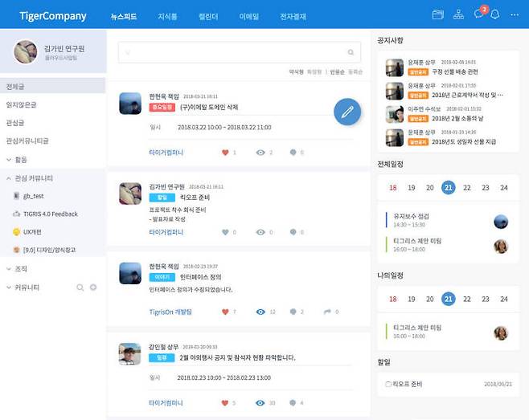529x420 pixels.
Task: Like the 킥오프 준비 post
Action: pyautogui.click(x=225, y=232)
